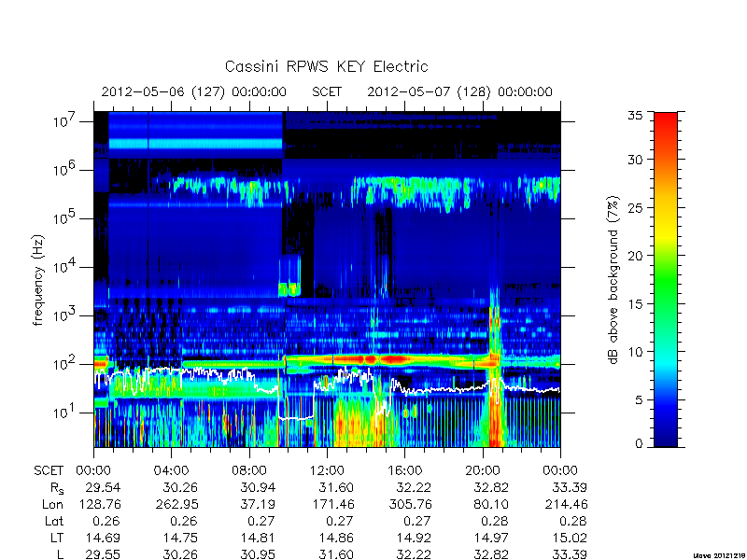The image size is (747, 560).
Task: Click the 10^7 frequency tick label
Action: pyautogui.click(x=63, y=120)
